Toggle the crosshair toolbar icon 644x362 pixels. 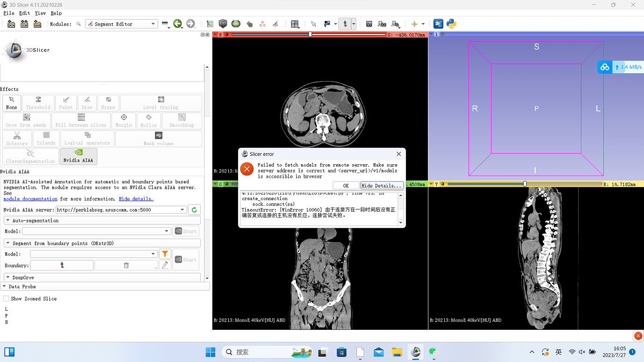tap(414, 24)
